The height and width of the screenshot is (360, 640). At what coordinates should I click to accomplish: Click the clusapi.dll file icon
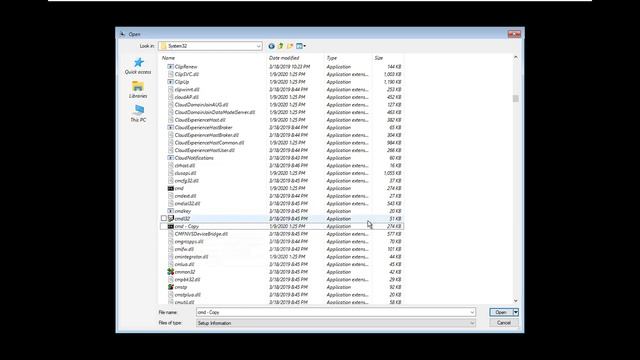point(171,173)
